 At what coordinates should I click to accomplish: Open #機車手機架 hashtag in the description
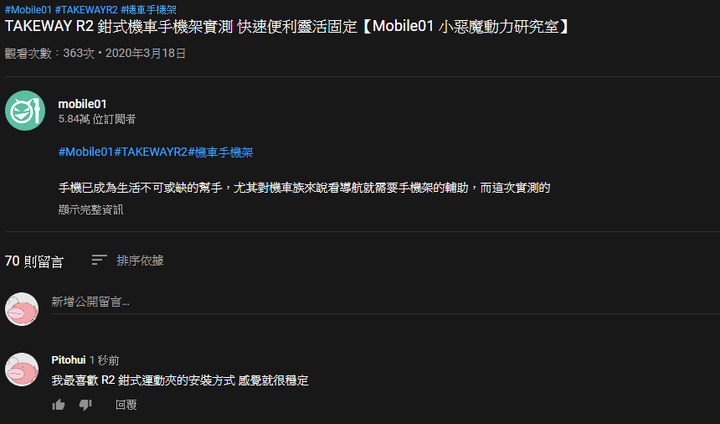pos(220,152)
